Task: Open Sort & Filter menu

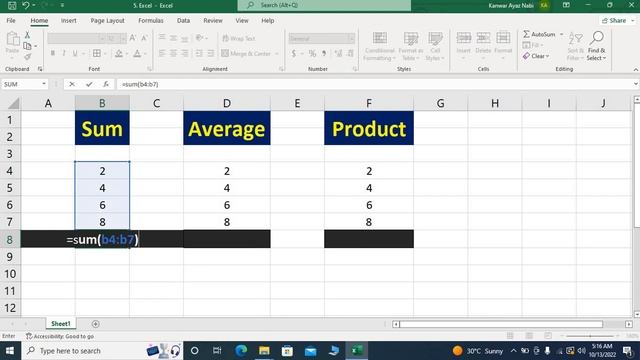Action: pos(576,46)
